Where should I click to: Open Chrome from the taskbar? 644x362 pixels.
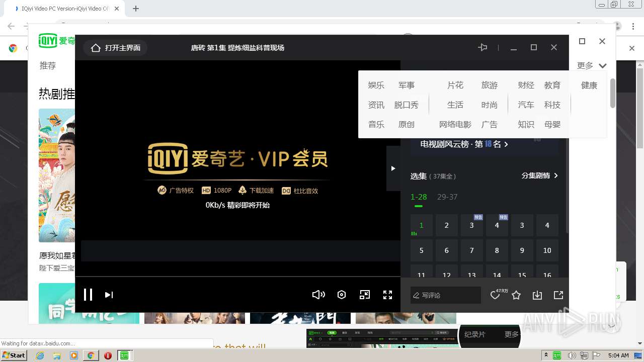(x=91, y=355)
